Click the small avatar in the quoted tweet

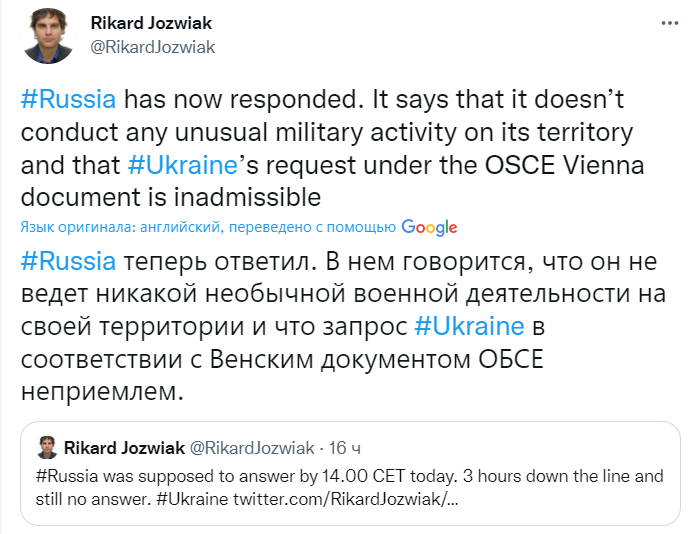click(x=47, y=448)
